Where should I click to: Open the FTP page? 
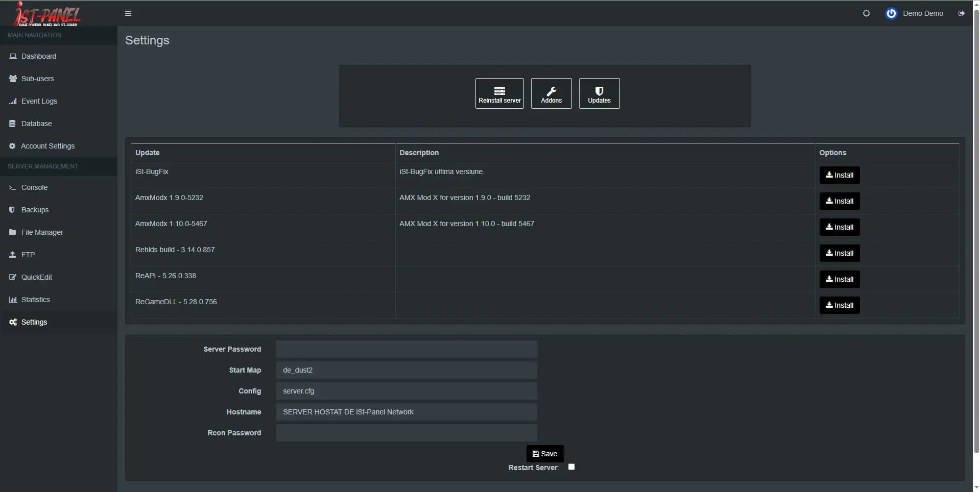click(59, 255)
